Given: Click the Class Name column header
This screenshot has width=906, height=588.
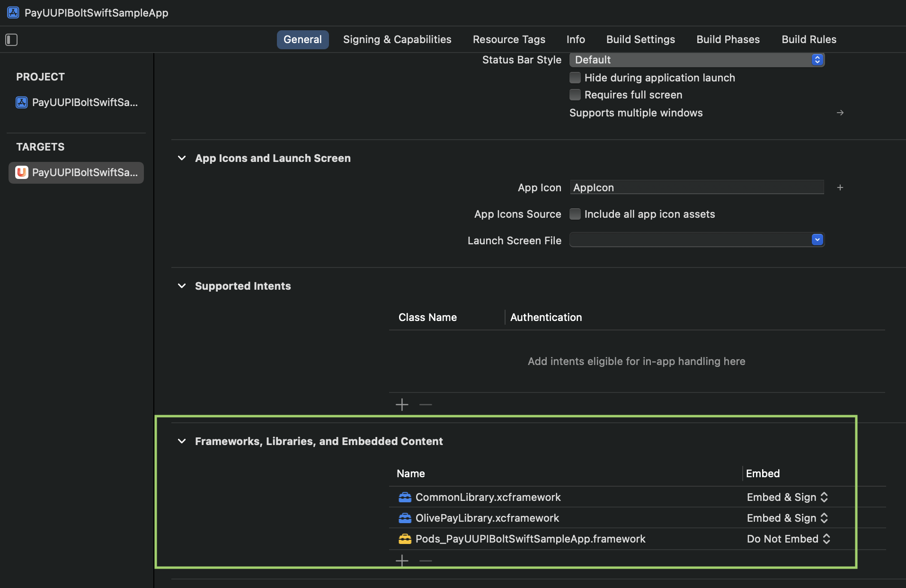Looking at the screenshot, I should (x=427, y=317).
